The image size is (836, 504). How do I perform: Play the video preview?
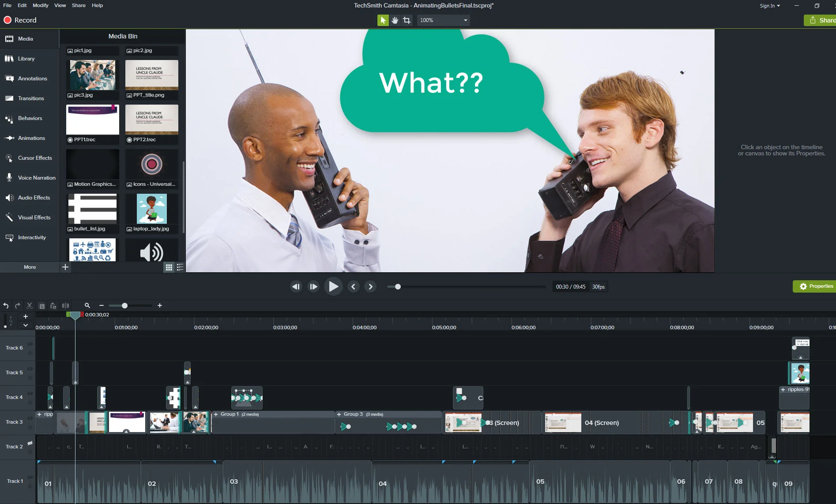click(333, 286)
